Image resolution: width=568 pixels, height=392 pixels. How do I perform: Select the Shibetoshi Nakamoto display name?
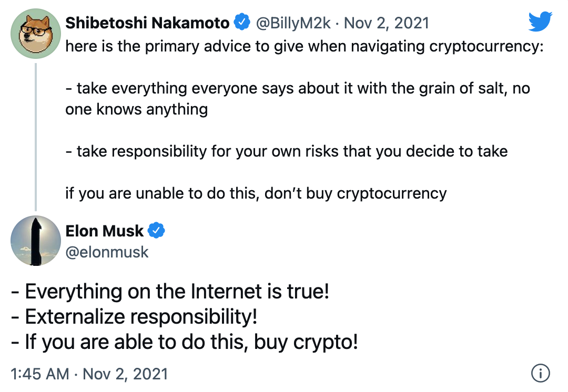147,22
